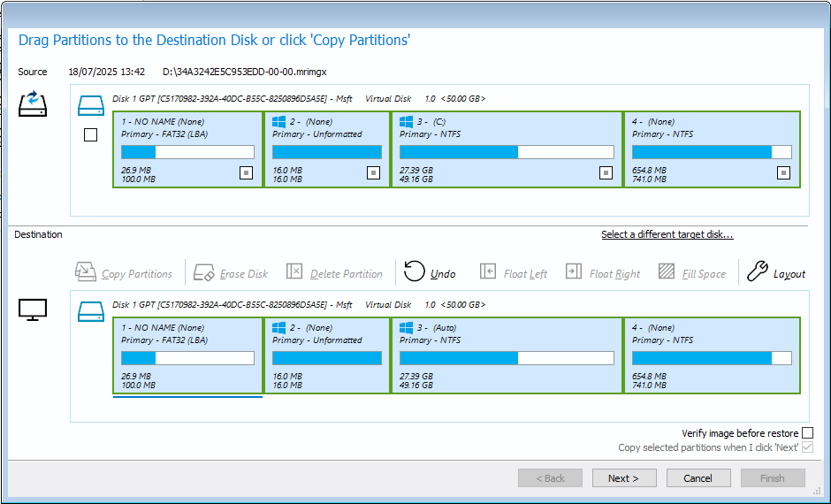
Task: Click the Float Left icon
Action: coord(488,271)
